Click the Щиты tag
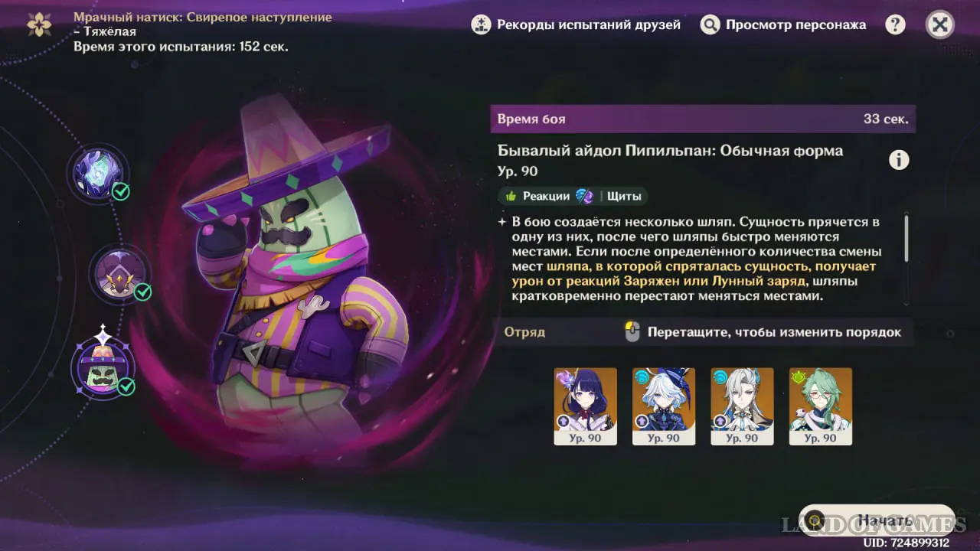980x551 pixels. 624,196
